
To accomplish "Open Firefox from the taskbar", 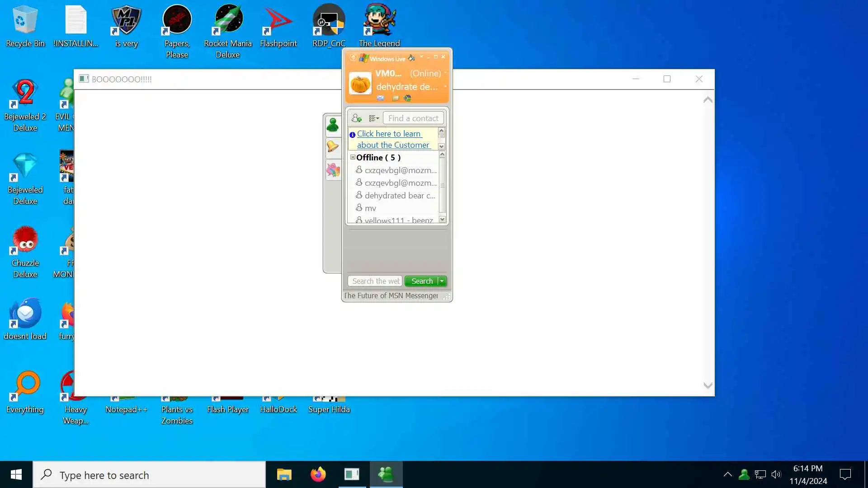I will point(318,474).
